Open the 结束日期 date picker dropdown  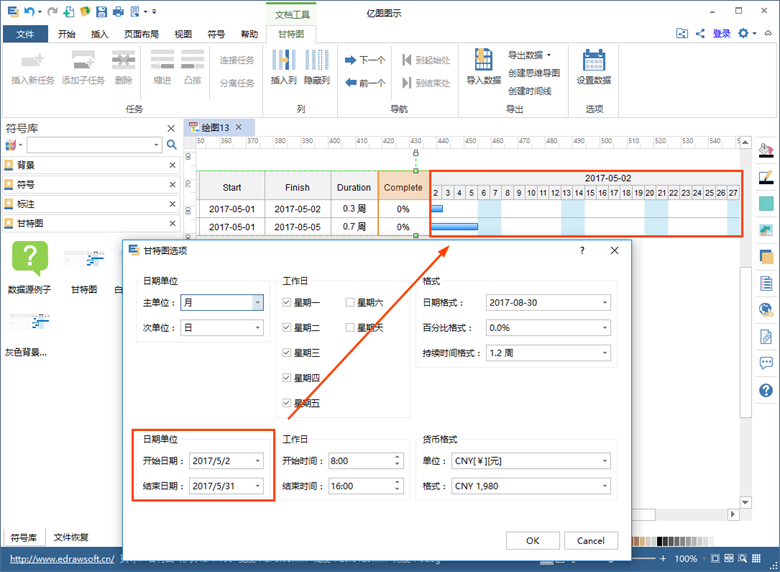pyautogui.click(x=258, y=486)
